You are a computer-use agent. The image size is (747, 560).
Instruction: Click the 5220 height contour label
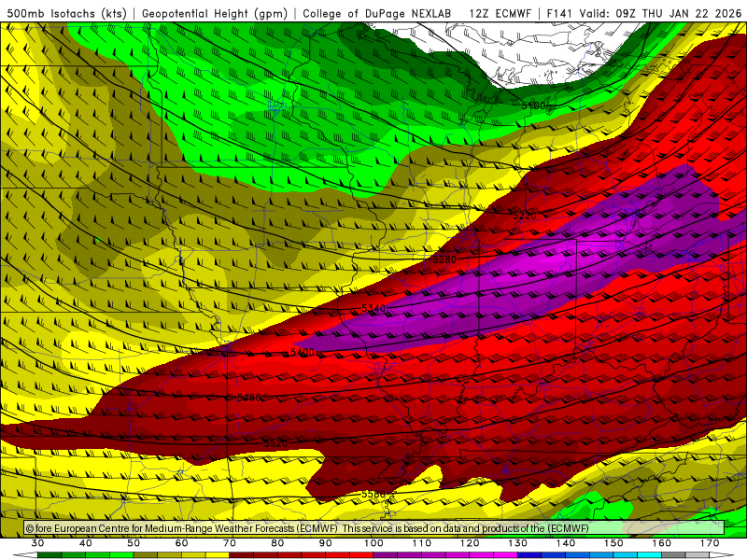(x=525, y=216)
